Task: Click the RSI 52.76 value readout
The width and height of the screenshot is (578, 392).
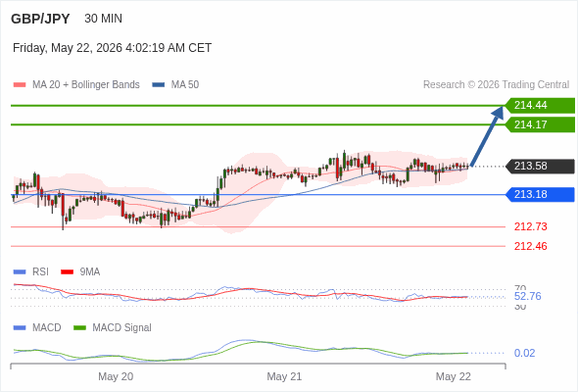Action: pyautogui.click(x=527, y=296)
